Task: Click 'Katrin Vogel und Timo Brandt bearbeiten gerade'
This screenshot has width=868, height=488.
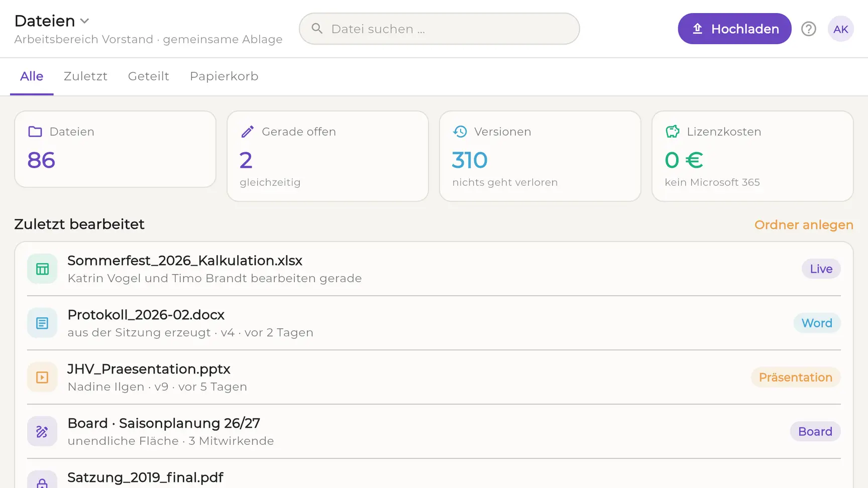Action: tap(214, 279)
